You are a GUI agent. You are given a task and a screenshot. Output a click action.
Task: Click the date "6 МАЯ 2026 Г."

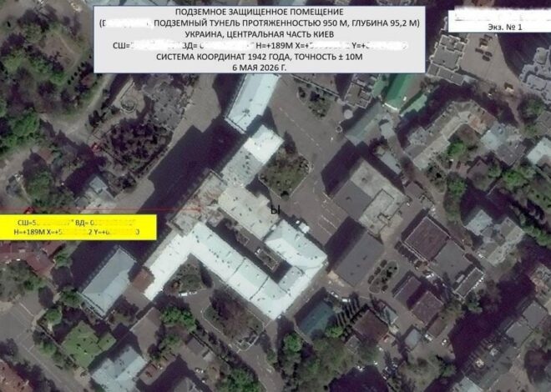(x=260, y=68)
